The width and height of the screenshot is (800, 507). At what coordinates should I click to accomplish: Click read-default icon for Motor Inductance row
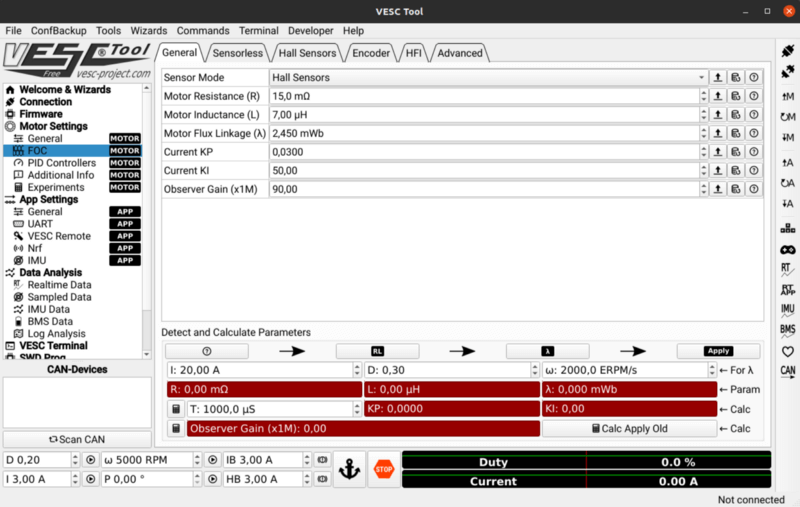735,115
